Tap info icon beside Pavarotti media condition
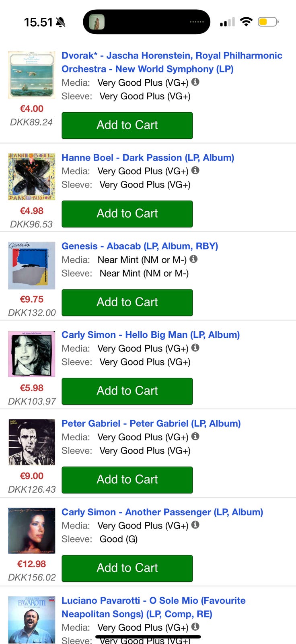 (195, 627)
